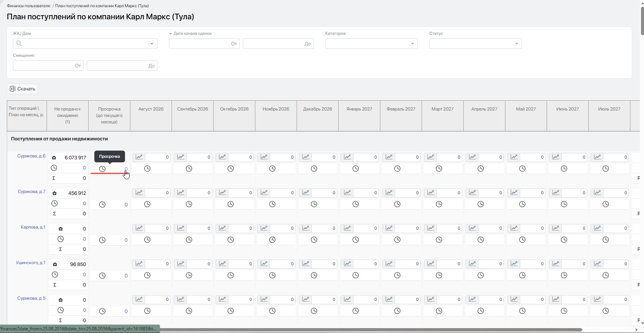Click the search magnifier in ЖК/Дом field
Viewport: 644px width, 333px height.
[19, 43]
